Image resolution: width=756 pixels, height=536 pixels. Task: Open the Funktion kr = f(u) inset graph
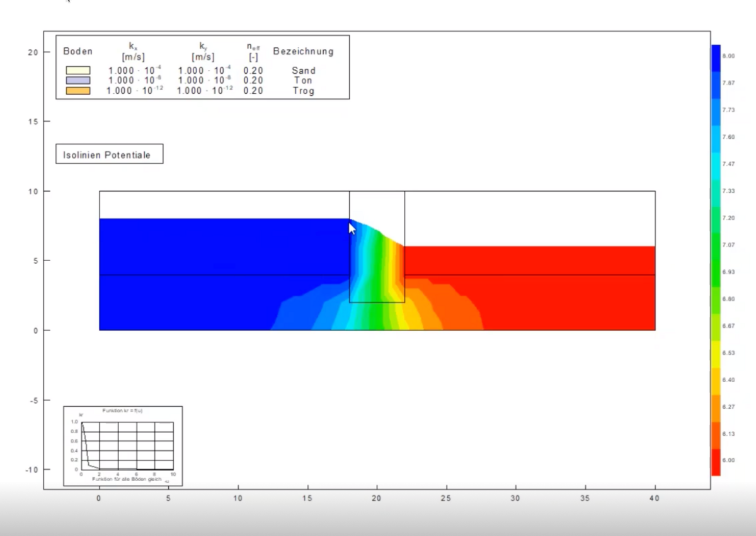[x=123, y=441]
